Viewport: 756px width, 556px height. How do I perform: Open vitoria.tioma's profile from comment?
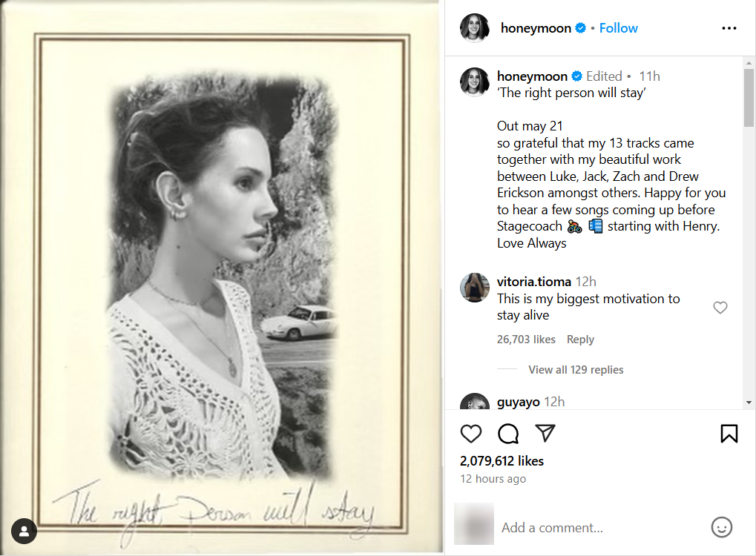pos(533,282)
